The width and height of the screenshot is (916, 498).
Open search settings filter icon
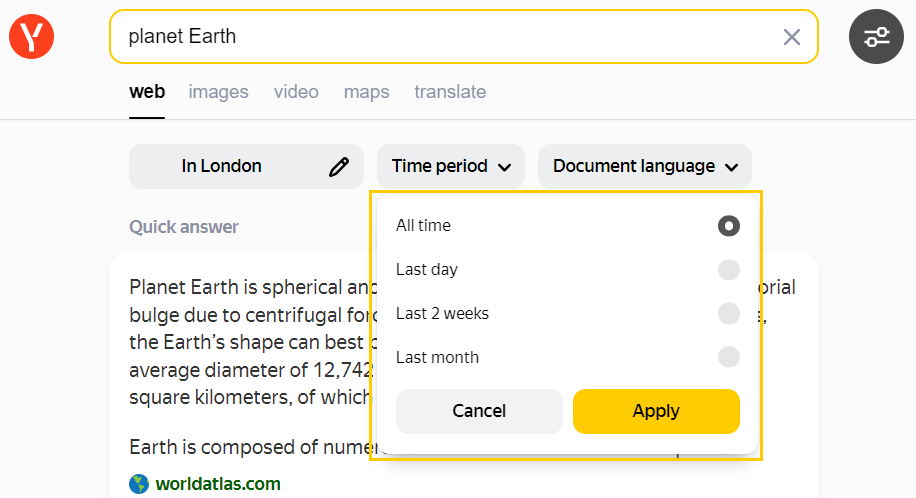876,37
